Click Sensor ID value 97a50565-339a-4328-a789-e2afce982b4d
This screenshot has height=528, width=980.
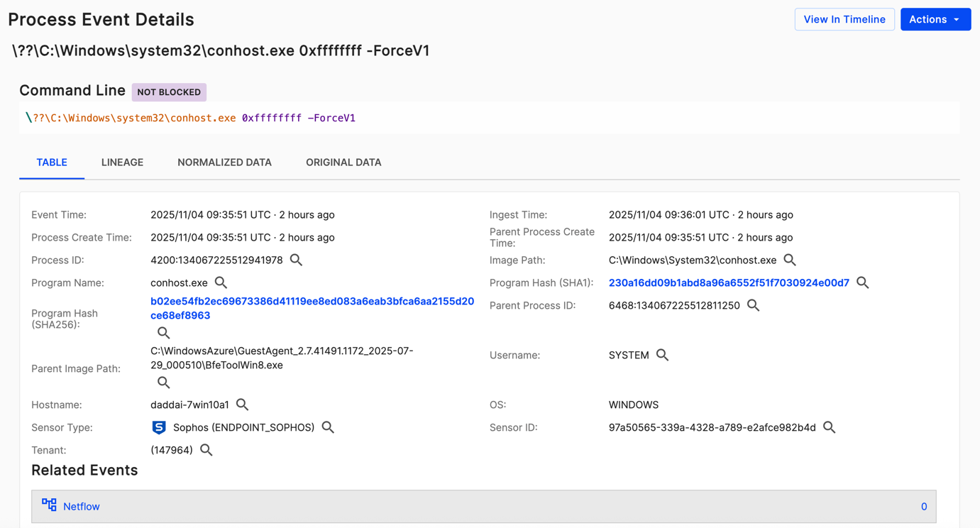pyautogui.click(x=712, y=427)
